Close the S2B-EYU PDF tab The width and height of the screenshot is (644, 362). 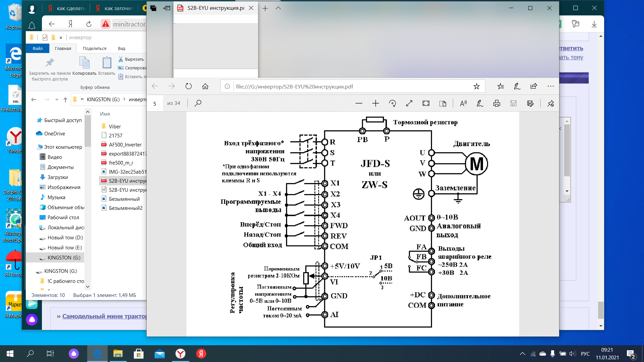(x=251, y=8)
